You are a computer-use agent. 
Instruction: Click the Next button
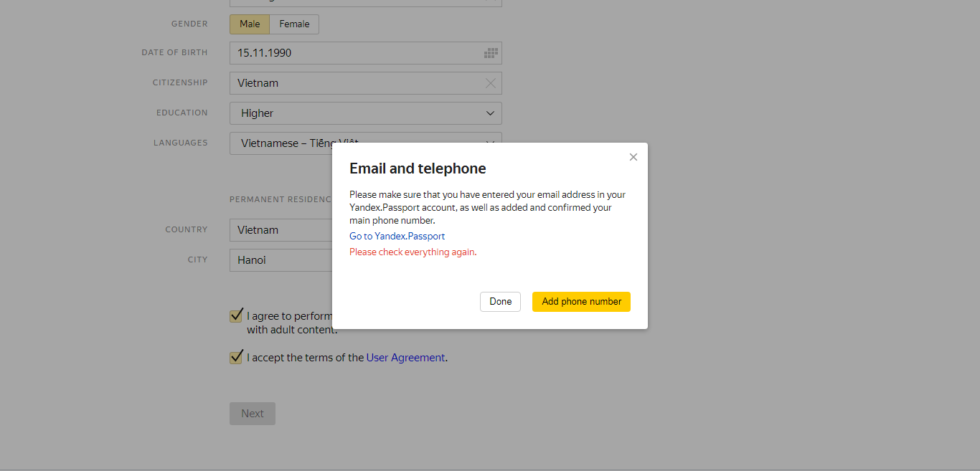(x=253, y=414)
